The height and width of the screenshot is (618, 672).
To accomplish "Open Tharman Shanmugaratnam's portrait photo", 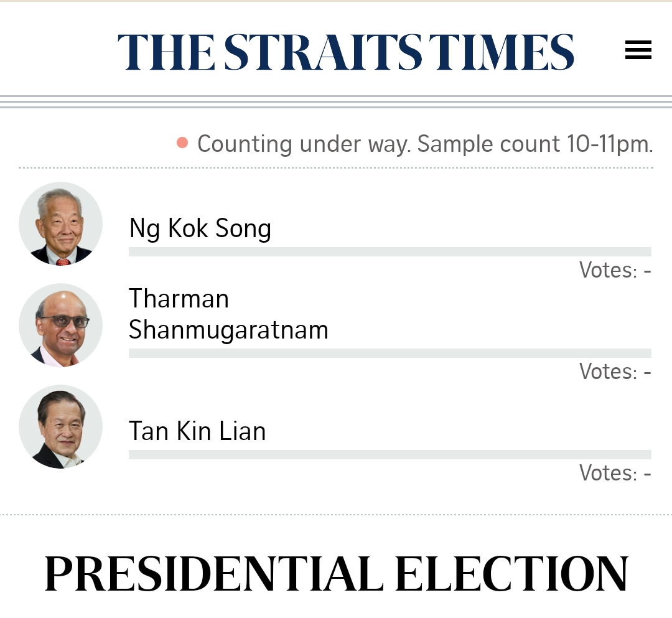I will click(61, 325).
